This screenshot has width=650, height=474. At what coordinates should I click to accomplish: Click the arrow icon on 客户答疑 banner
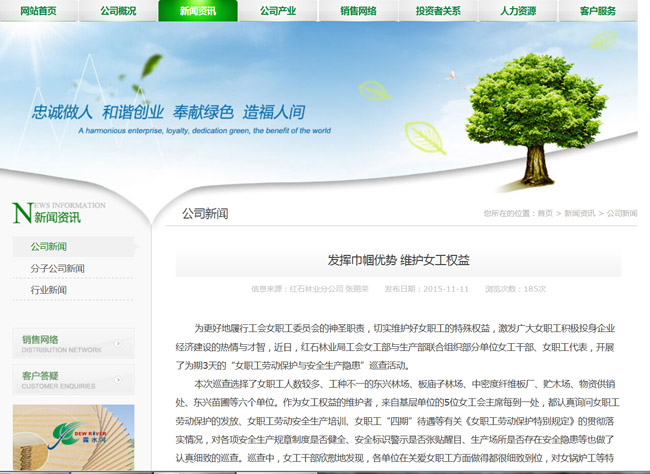click(x=119, y=381)
